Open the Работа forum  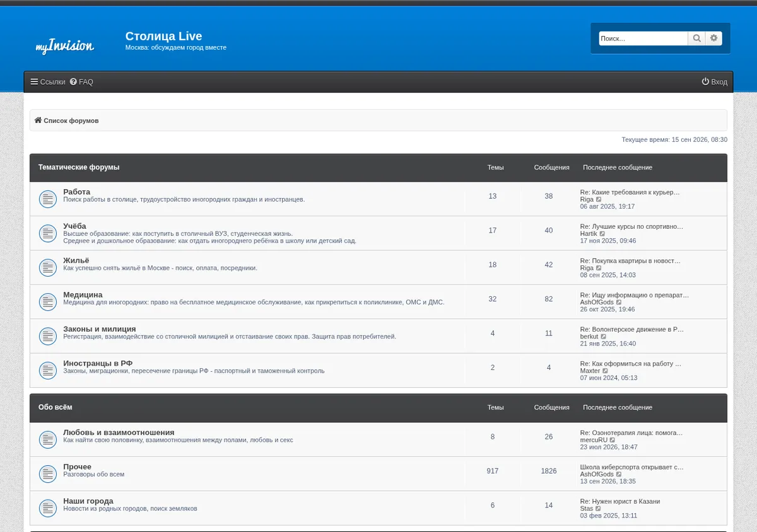point(76,192)
